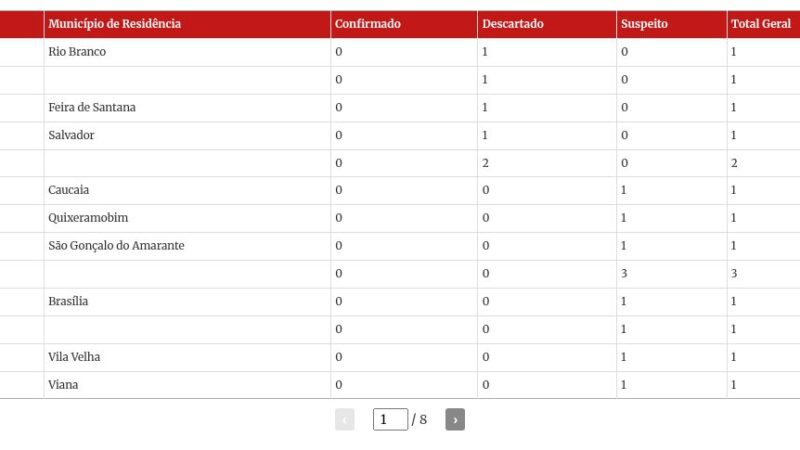Select the Salvador municipality cell
The width and height of the screenshot is (800, 450).
pyautogui.click(x=71, y=135)
